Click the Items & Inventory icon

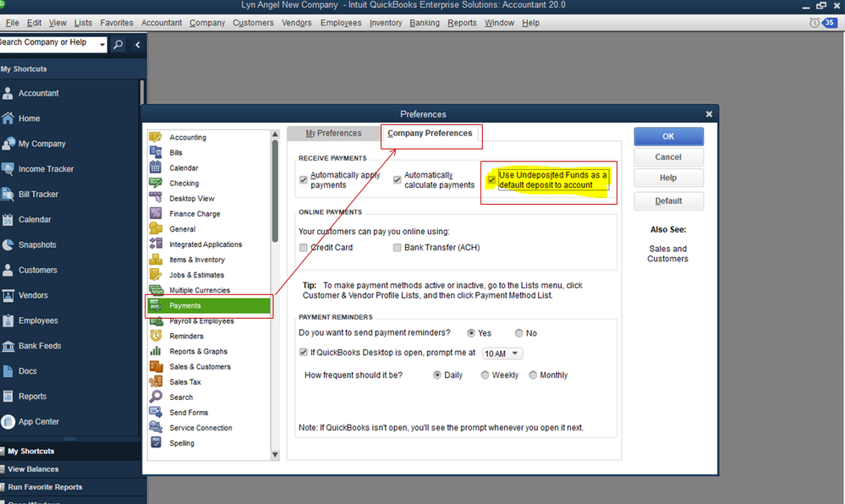coord(156,260)
